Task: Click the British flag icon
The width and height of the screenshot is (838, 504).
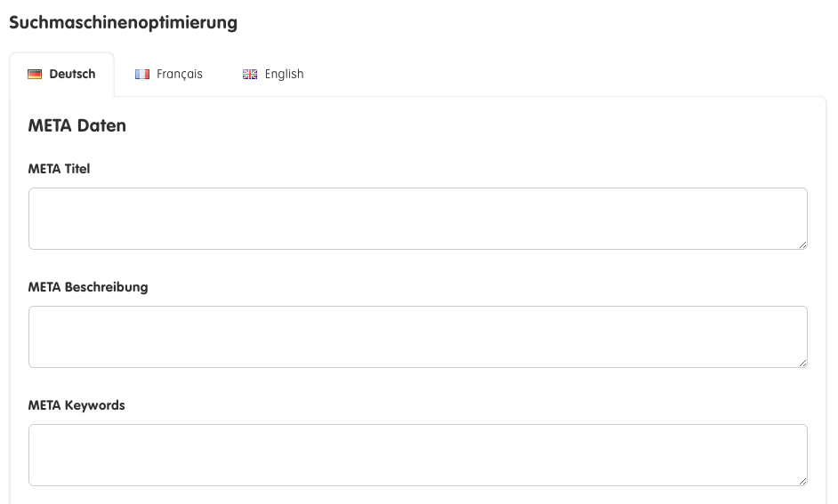Action: [250, 74]
